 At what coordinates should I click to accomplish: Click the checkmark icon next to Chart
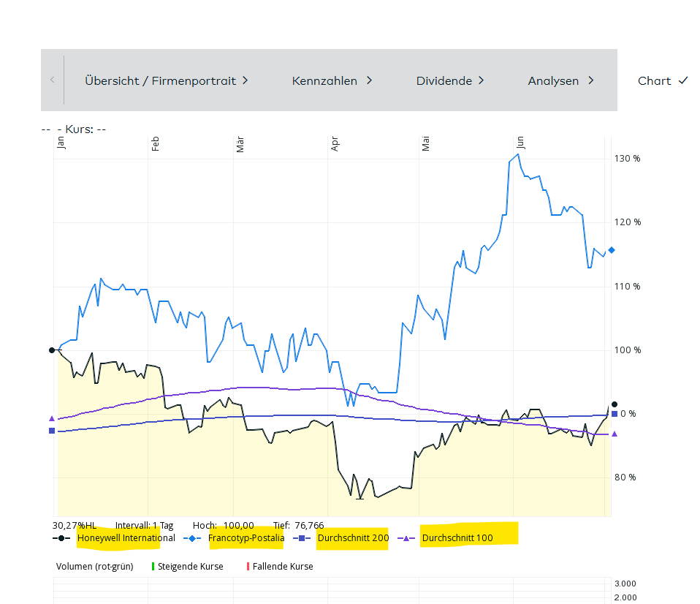point(683,80)
